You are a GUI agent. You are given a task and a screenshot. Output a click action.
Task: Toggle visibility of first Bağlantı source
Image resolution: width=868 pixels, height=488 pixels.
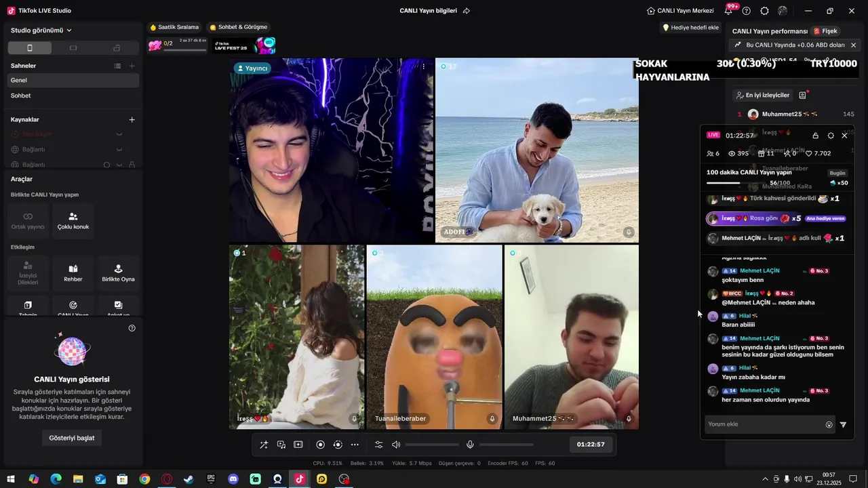pyautogui.click(x=119, y=150)
